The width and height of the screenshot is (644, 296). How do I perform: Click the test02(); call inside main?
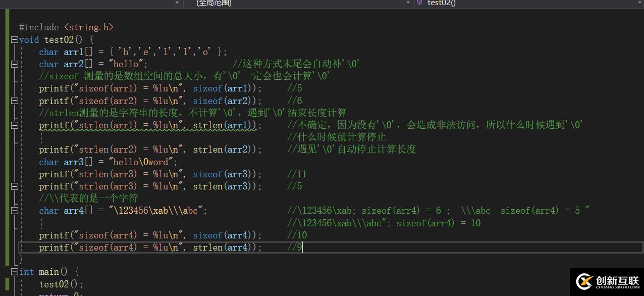click(61, 284)
